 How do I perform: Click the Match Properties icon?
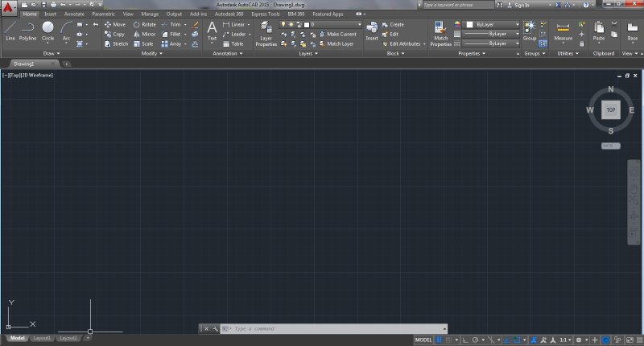440,33
